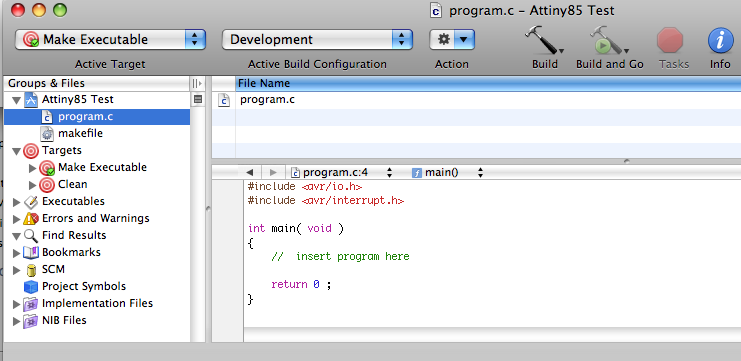This screenshot has height=361, width=741.
Task: Go forward with the editor right arrow
Action: (273, 172)
